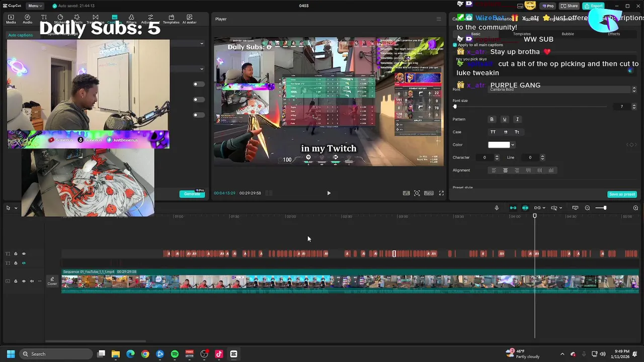The height and width of the screenshot is (362, 644).
Task: Open the pointer mode dropdown
Action: pyautogui.click(x=16, y=208)
